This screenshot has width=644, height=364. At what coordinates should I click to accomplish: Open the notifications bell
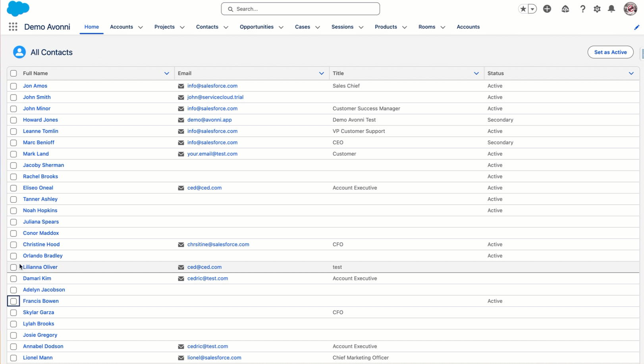611,9
